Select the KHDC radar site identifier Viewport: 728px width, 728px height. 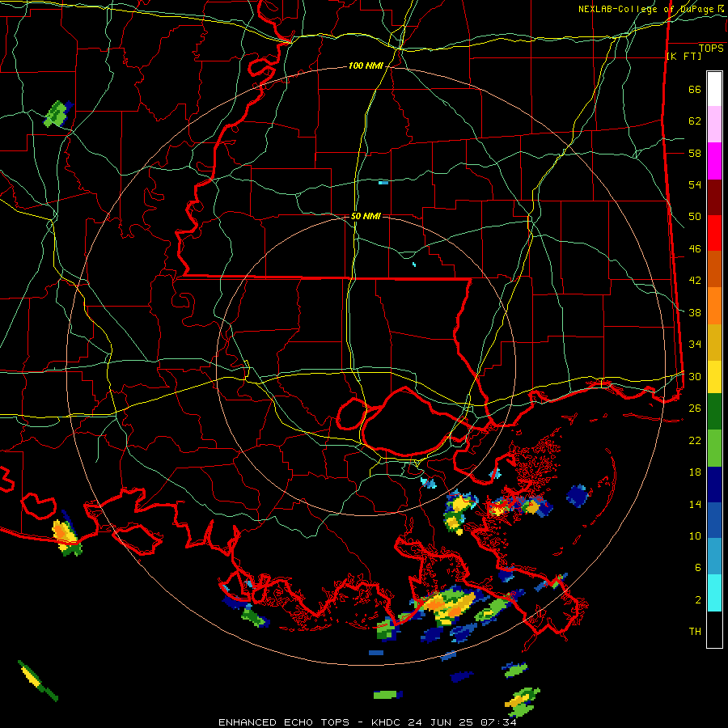pos(387,722)
